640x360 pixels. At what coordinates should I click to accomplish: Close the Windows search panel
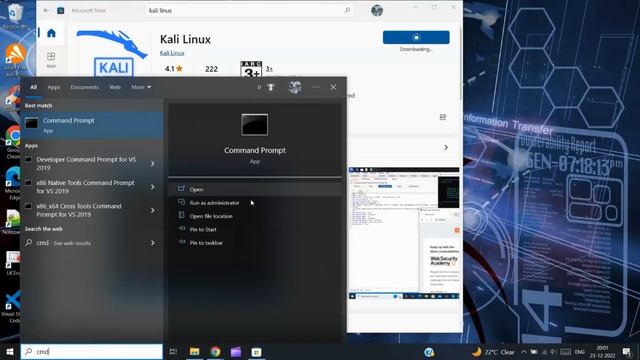coord(333,87)
